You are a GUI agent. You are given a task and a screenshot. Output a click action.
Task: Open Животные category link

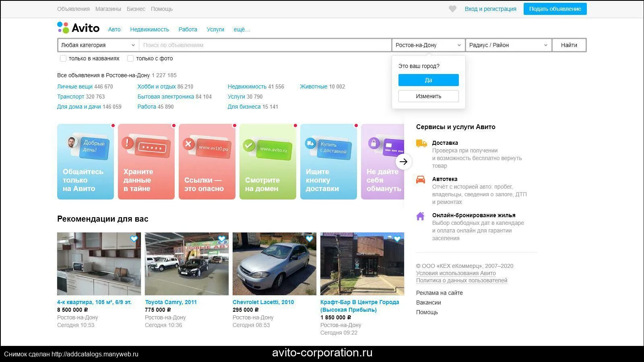click(x=314, y=86)
